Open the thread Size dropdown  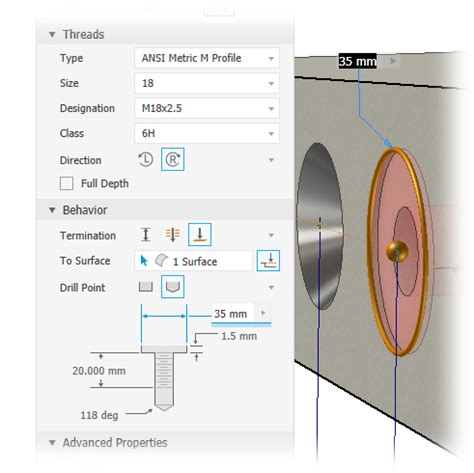(x=207, y=83)
